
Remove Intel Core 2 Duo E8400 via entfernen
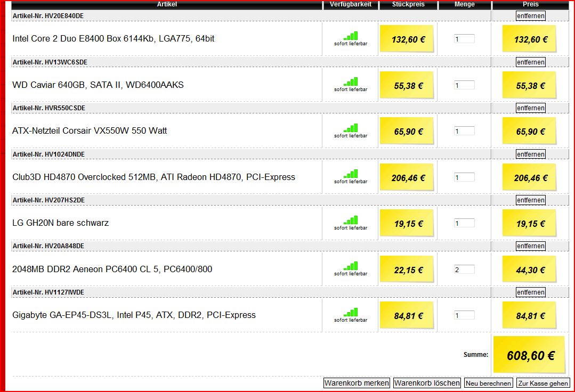[x=530, y=16]
